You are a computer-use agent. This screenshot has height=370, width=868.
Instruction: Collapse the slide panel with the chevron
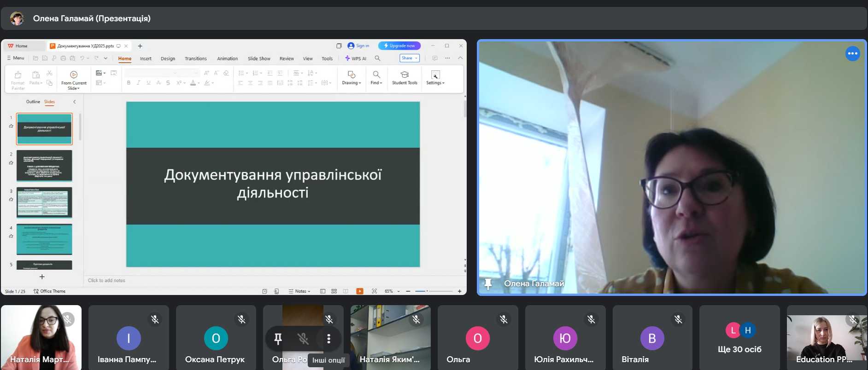pyautogui.click(x=74, y=102)
